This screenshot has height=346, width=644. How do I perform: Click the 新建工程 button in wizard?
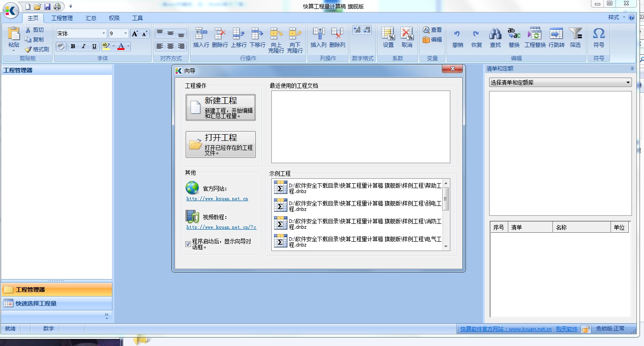[220, 107]
